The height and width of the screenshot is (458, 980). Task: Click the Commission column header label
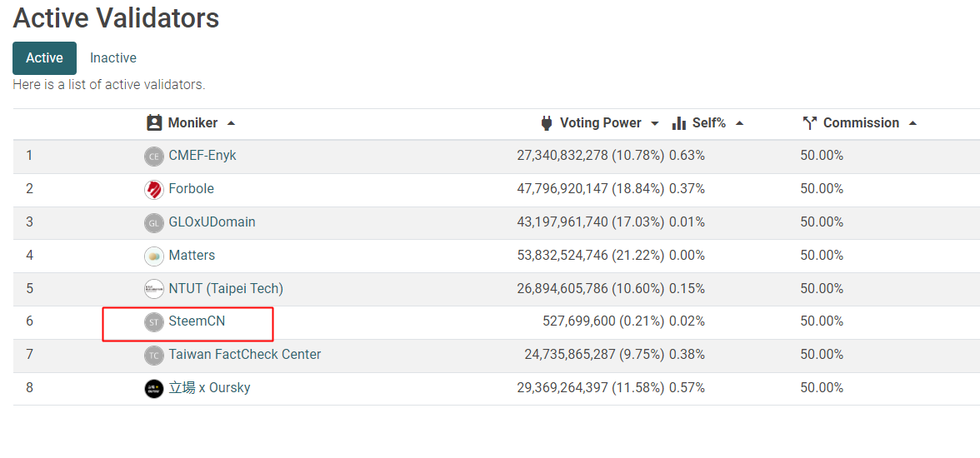pos(862,123)
